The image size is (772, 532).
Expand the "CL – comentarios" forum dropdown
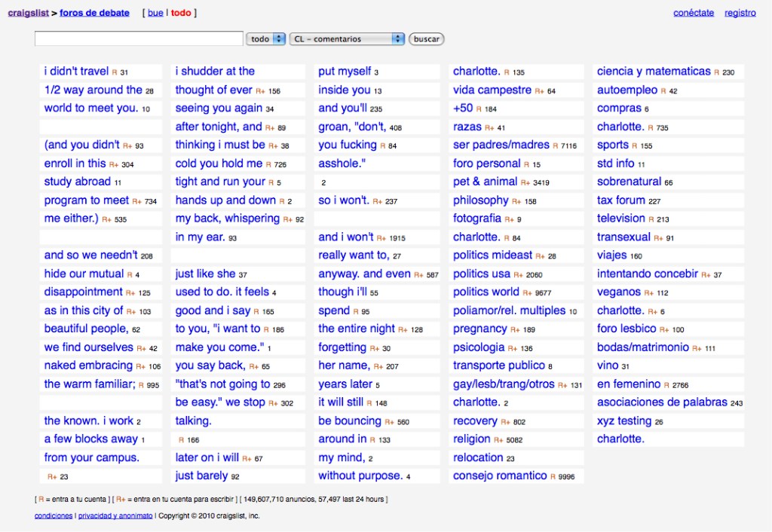347,39
